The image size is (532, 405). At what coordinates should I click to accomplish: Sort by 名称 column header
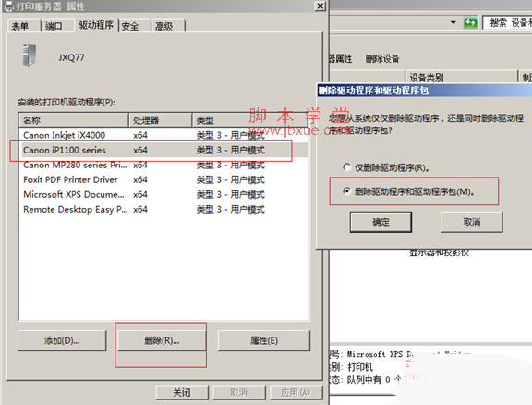click(74, 120)
